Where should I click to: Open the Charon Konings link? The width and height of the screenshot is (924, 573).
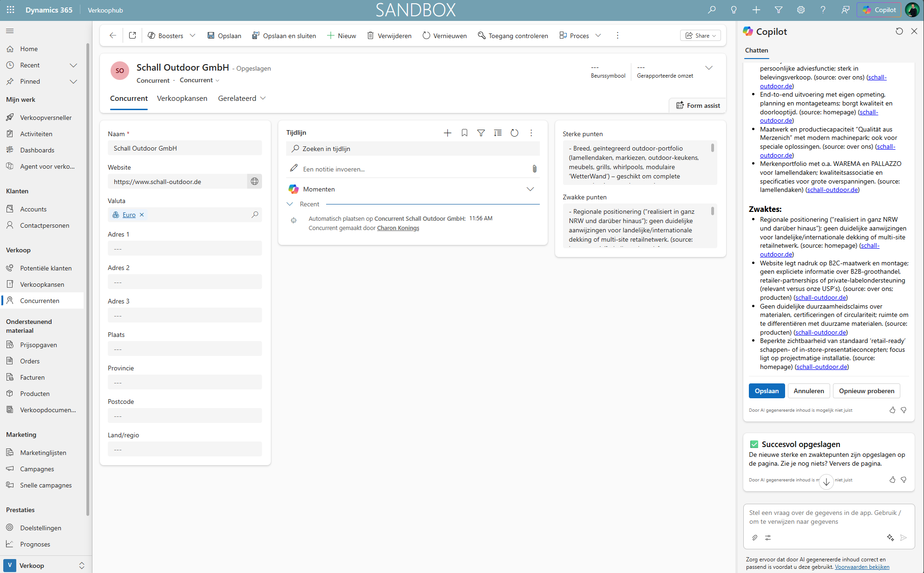[398, 228]
